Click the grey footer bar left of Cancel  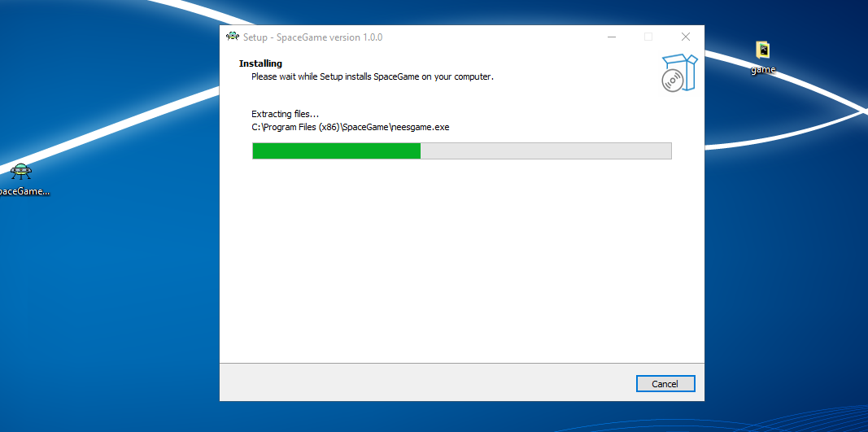click(x=407, y=383)
